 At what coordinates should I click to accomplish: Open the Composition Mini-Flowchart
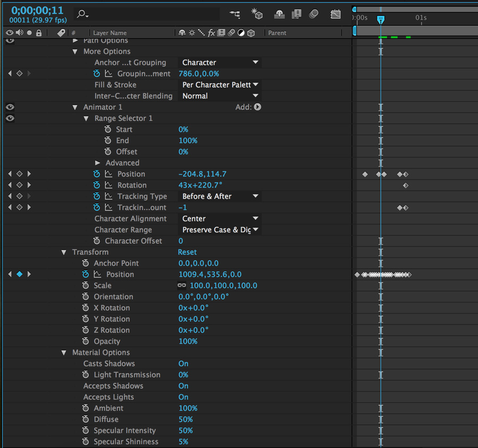(235, 14)
